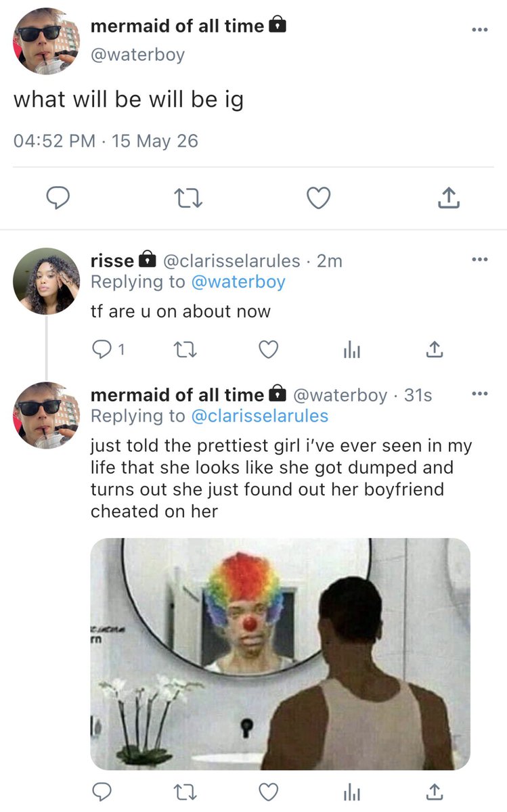Viewport: 507px width, 812px height.
Task: Reply to the clown meme tweet
Action: pyautogui.click(x=100, y=791)
